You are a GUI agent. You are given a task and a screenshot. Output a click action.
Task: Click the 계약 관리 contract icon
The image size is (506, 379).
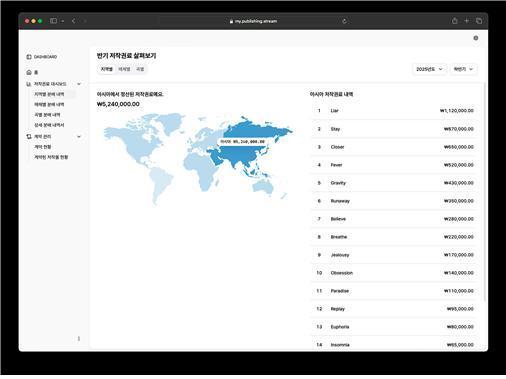(x=29, y=137)
